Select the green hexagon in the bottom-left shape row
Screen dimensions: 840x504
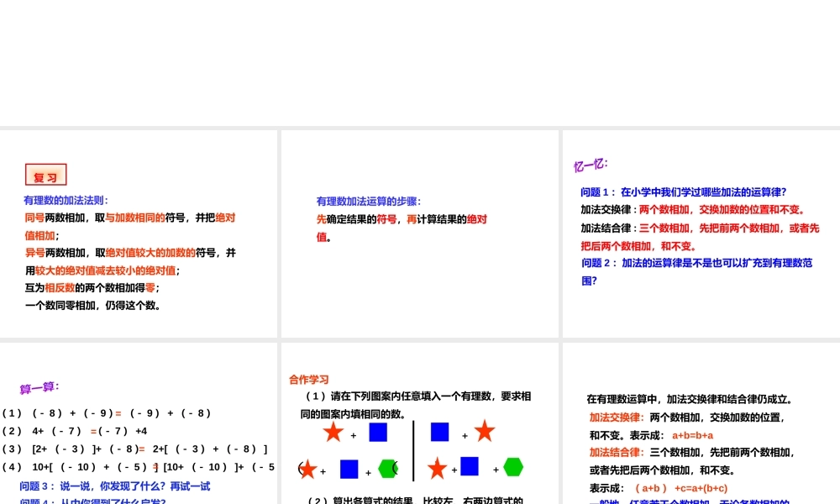tap(387, 468)
